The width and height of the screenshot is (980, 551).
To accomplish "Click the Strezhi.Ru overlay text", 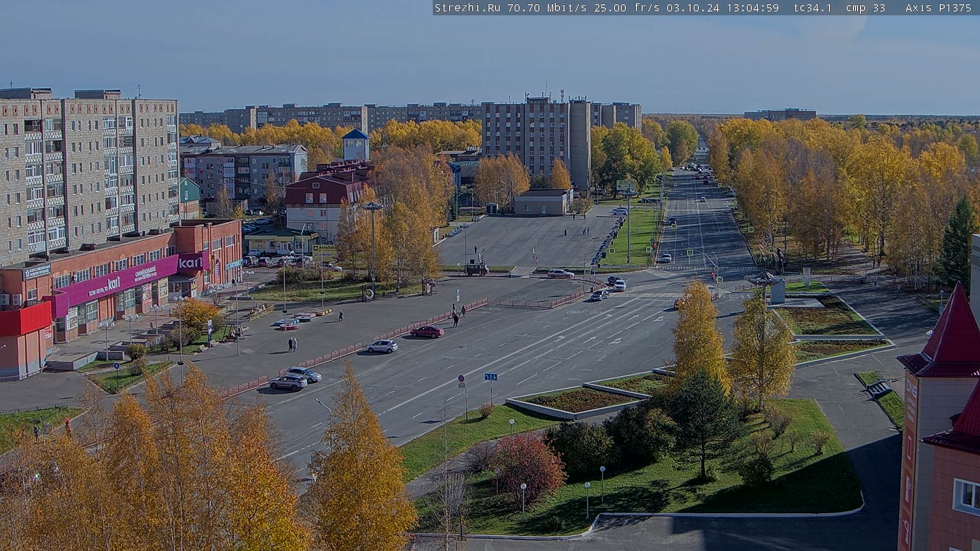I will pyautogui.click(x=467, y=8).
